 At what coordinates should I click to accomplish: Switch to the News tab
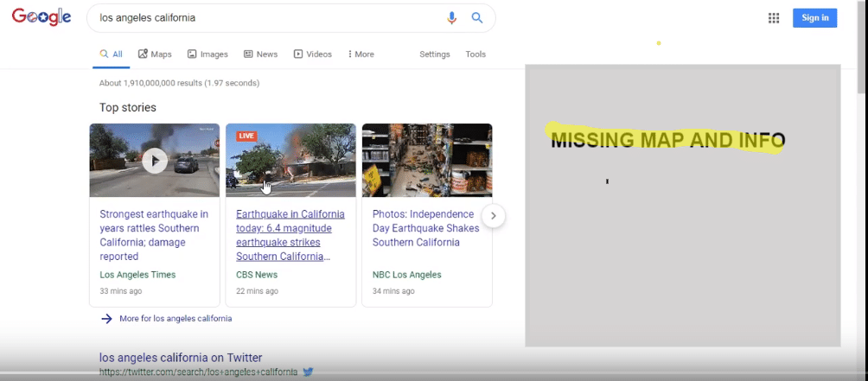[x=261, y=54]
